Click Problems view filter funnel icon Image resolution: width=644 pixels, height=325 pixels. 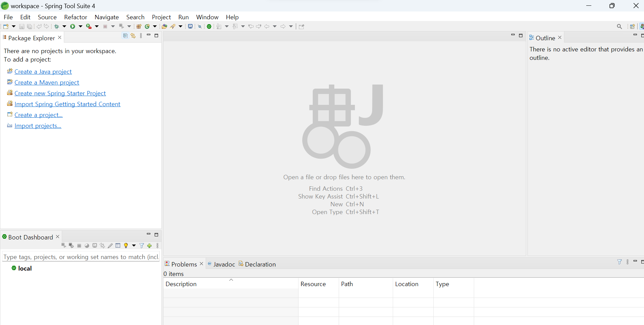tap(619, 262)
